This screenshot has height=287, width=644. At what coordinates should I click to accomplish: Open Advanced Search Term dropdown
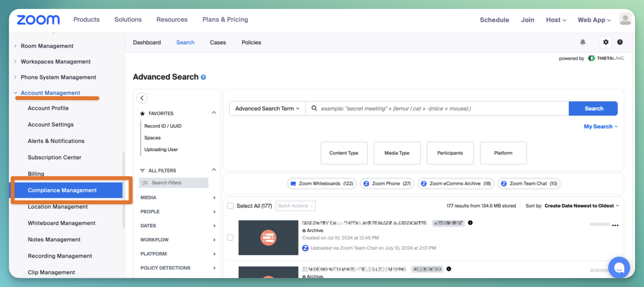tap(267, 109)
